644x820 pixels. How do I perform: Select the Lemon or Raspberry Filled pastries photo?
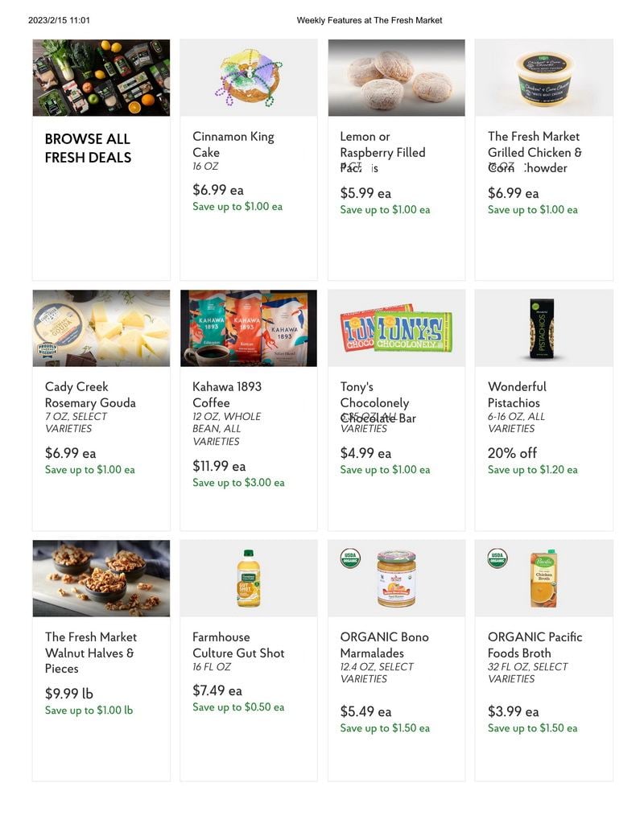pos(396,77)
